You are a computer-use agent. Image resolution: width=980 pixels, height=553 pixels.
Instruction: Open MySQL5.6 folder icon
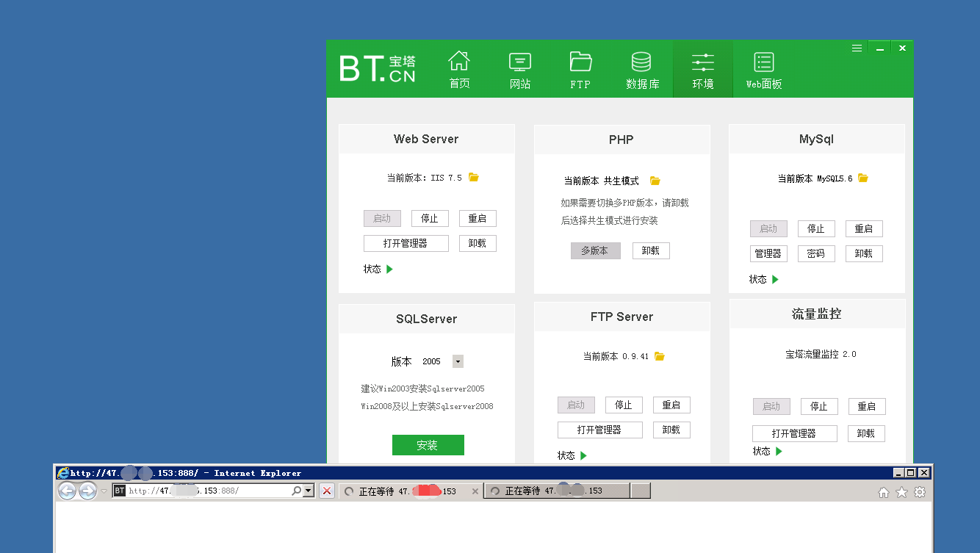pos(863,178)
